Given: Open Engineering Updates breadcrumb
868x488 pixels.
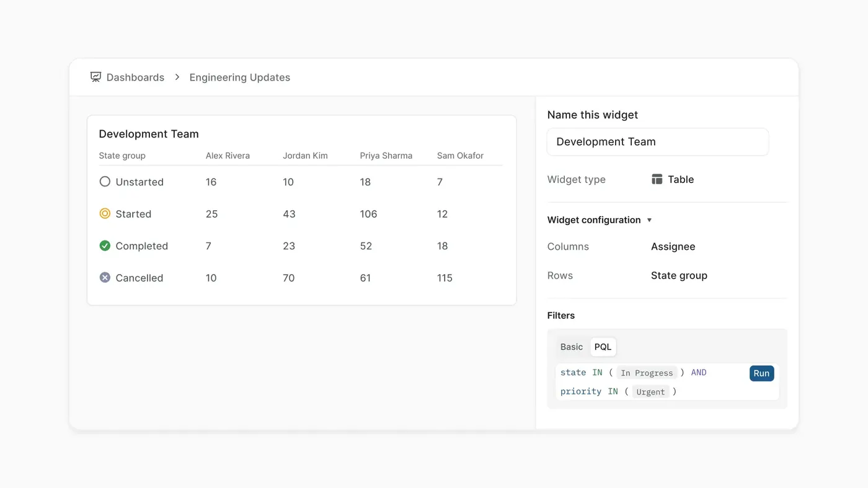Looking at the screenshot, I should (x=239, y=77).
